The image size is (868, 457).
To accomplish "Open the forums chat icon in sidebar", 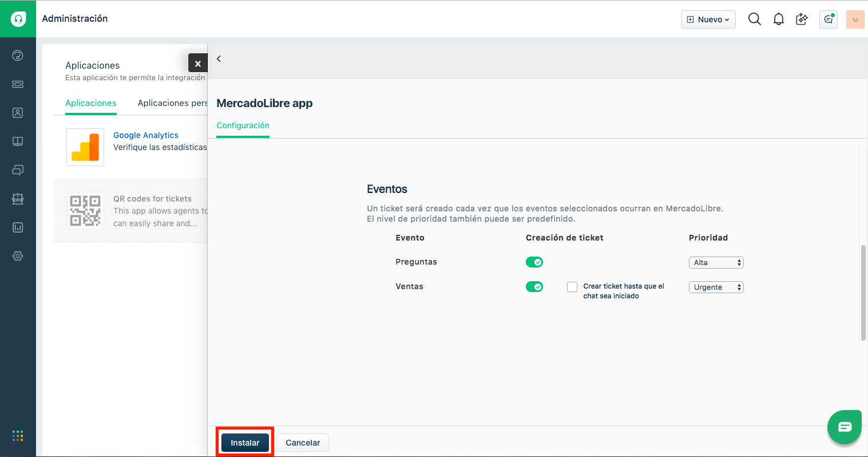I will click(x=18, y=170).
